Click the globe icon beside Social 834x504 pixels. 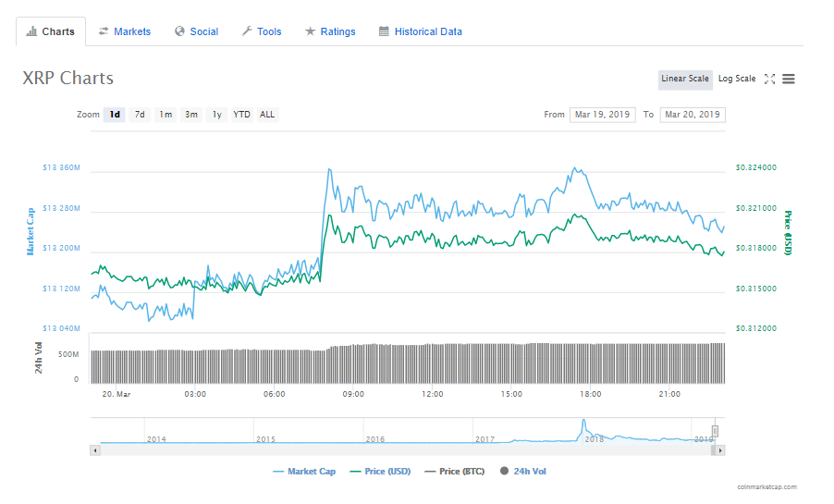pos(179,31)
